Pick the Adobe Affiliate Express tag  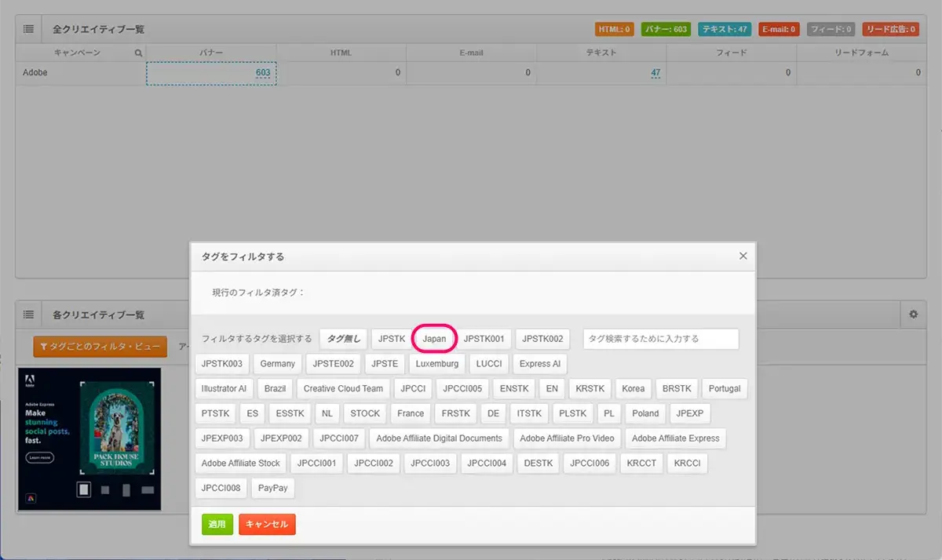(x=676, y=438)
